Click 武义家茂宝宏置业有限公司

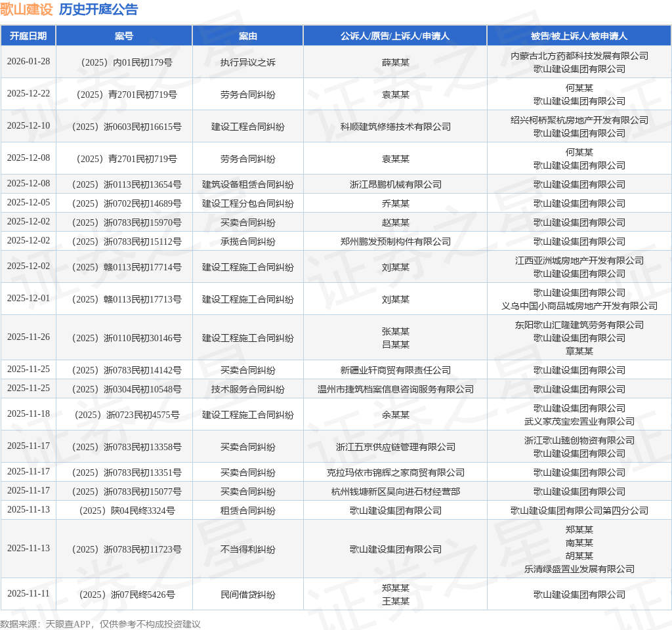pos(579,422)
